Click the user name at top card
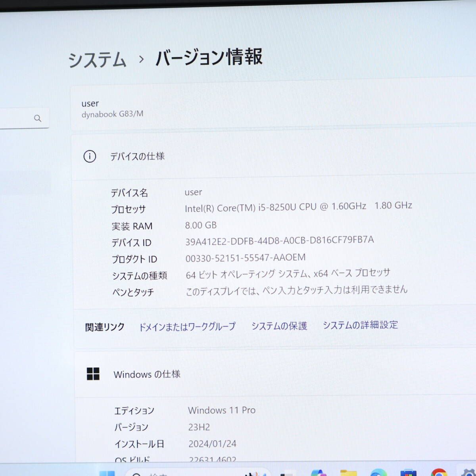Image resolution: width=476 pixels, height=476 pixels. tap(90, 104)
